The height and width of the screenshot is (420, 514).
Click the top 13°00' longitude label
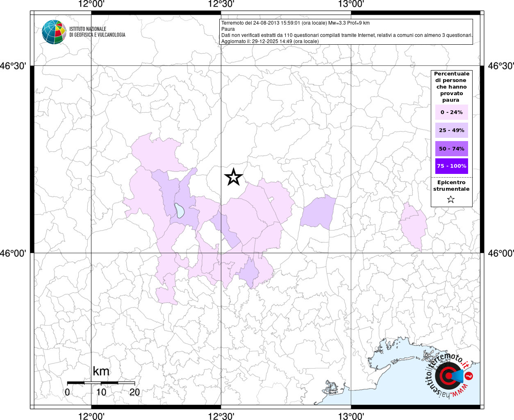click(351, 4)
